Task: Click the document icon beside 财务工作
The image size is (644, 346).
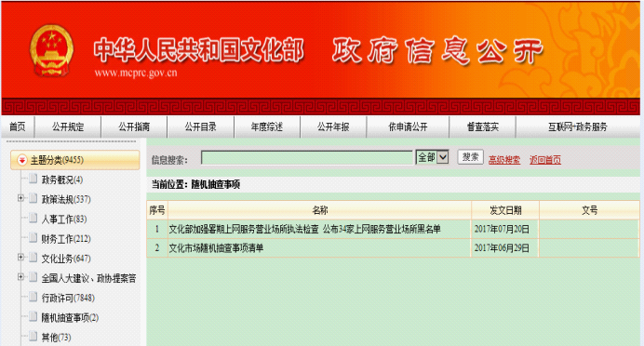Action: 34,238
